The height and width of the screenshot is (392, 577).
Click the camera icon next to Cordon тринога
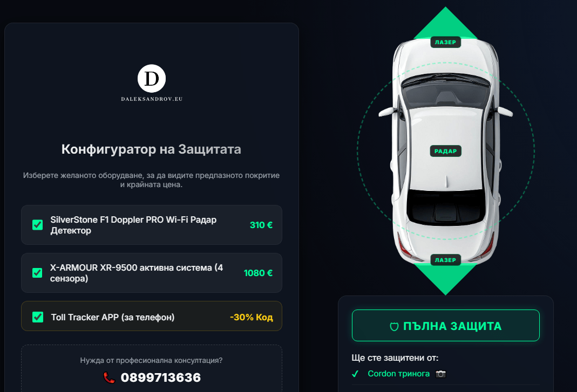[x=440, y=374]
